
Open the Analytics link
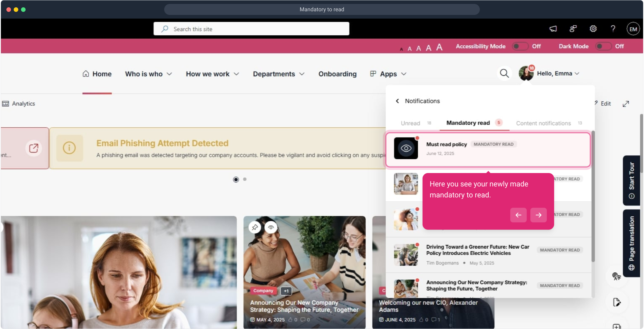click(19, 104)
